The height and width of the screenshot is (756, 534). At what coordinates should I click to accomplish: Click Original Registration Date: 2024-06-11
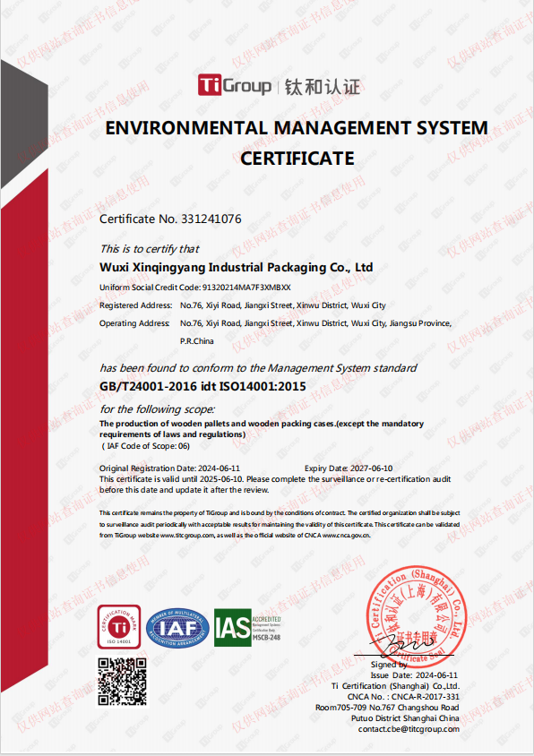pos(169,468)
